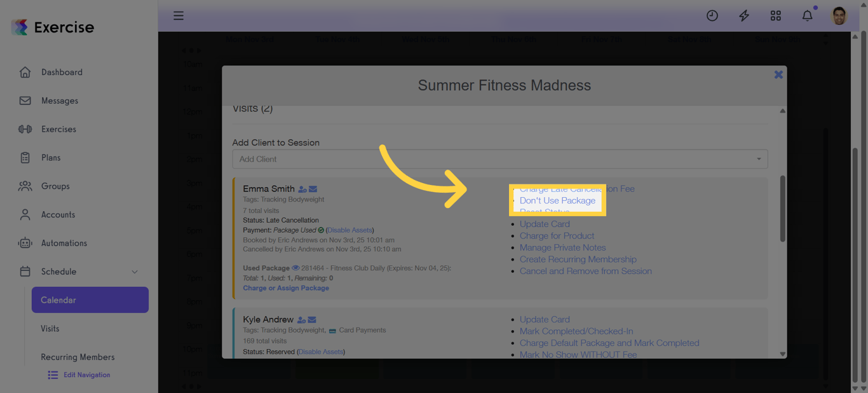Image resolution: width=868 pixels, height=393 pixels.
Task: Open Kyle Andrew's account settings icon
Action: tap(302, 320)
